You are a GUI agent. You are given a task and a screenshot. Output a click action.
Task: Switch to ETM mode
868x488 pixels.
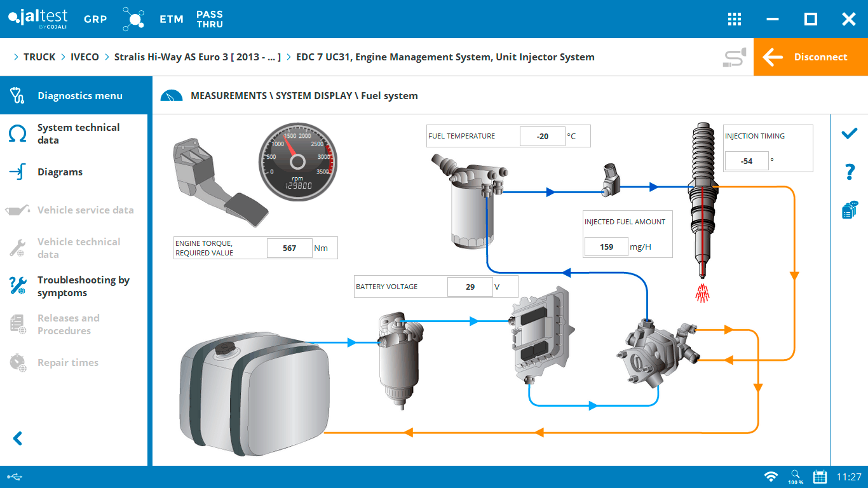(172, 19)
